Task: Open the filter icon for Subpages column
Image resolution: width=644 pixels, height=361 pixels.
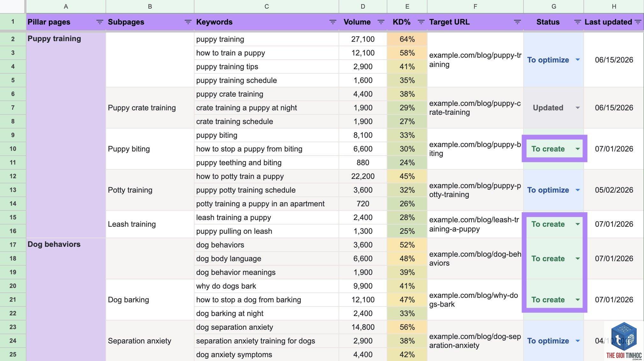Action: [188, 22]
